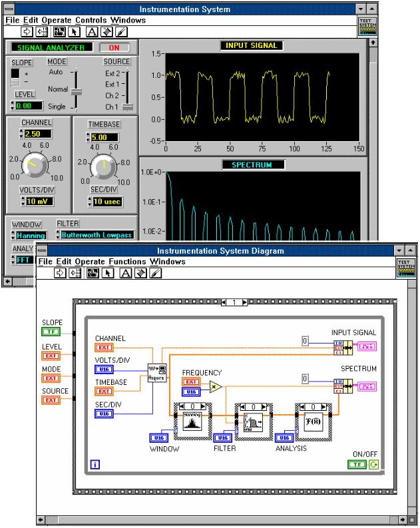Click the Hanning window function icon
The image size is (420, 528).
click(x=192, y=421)
